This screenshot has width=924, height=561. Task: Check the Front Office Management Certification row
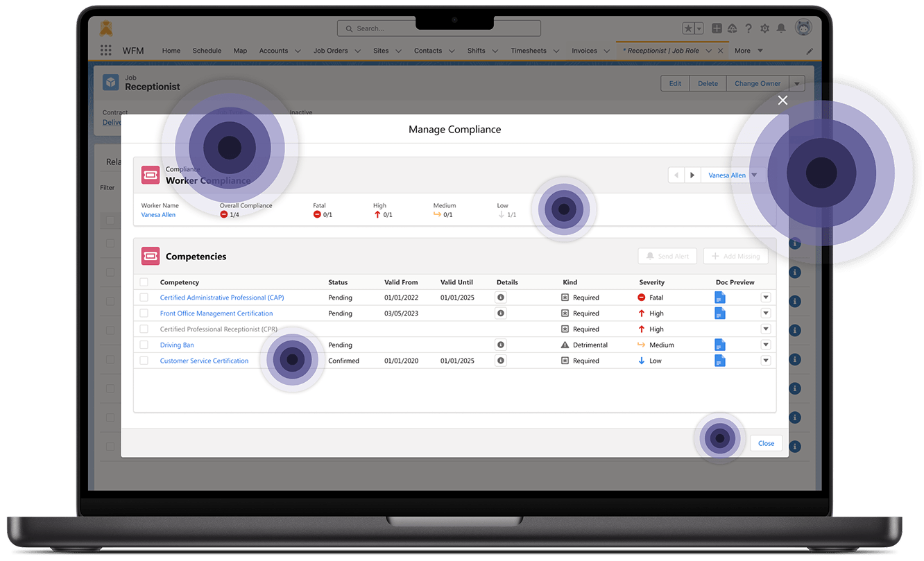pos(144,313)
